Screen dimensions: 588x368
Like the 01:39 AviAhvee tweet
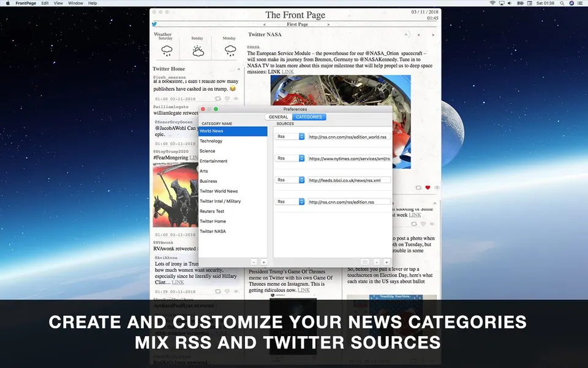pos(227,291)
